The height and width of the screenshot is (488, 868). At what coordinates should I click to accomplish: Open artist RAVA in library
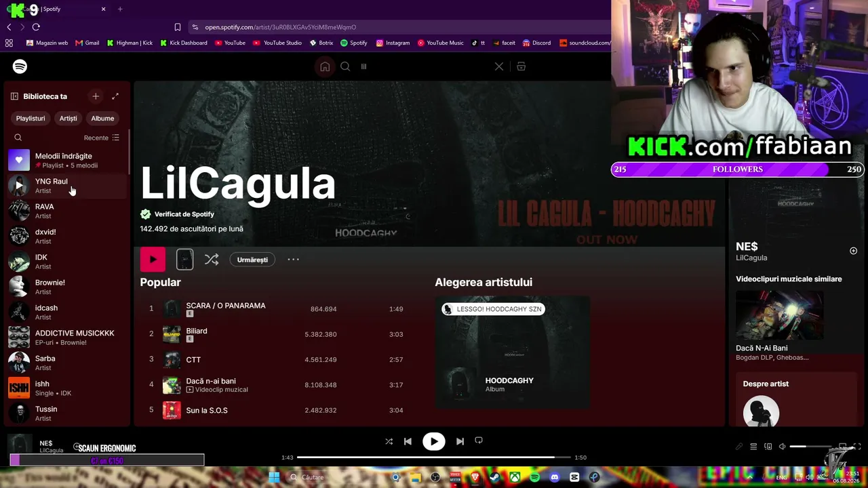(66, 211)
